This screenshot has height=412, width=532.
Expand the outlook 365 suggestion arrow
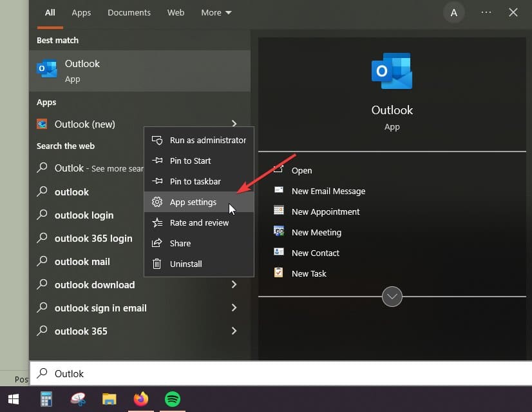pyautogui.click(x=234, y=331)
